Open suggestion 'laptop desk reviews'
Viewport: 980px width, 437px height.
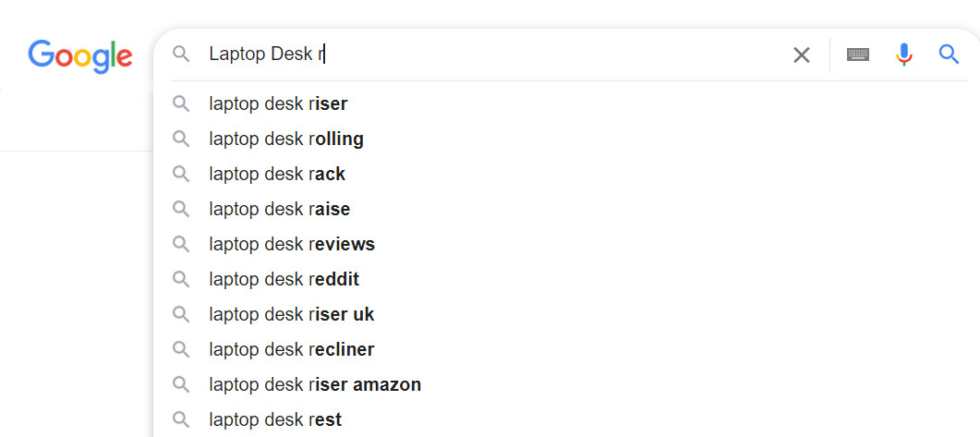click(x=292, y=244)
